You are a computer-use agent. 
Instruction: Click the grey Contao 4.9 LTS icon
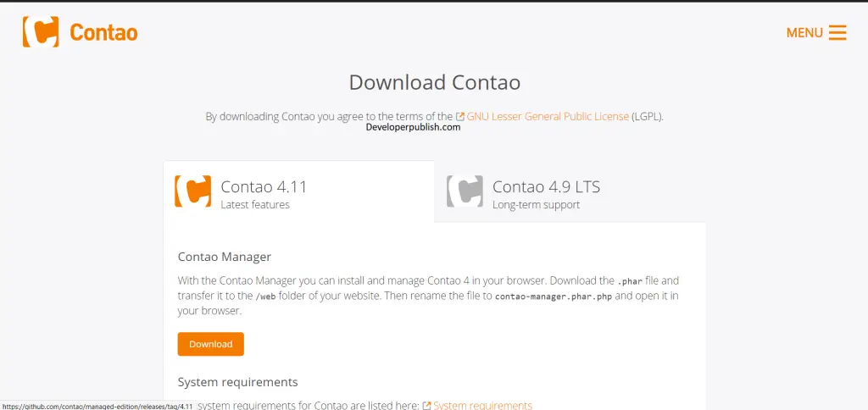(465, 191)
